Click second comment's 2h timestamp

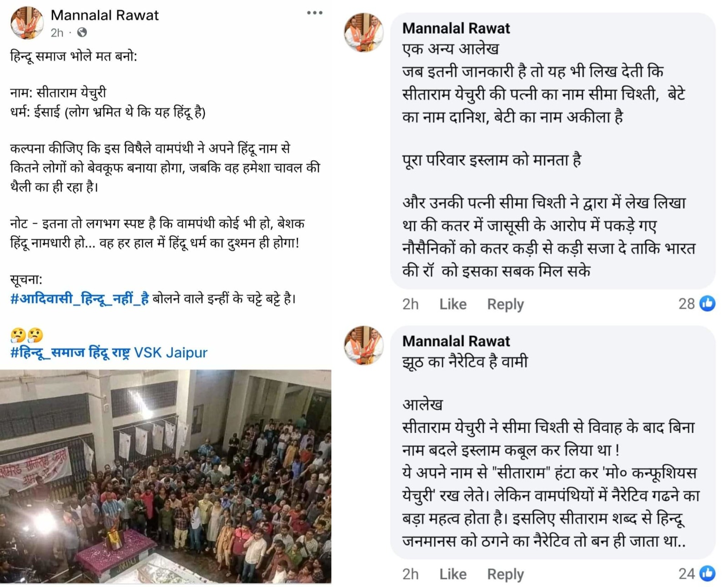coord(410,574)
